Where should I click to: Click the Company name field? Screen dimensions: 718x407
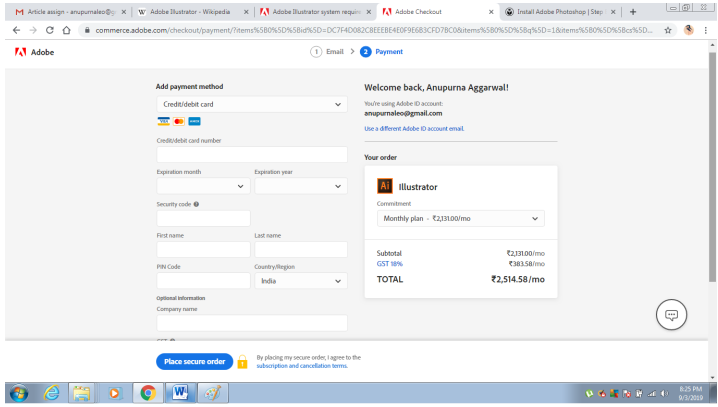252,323
